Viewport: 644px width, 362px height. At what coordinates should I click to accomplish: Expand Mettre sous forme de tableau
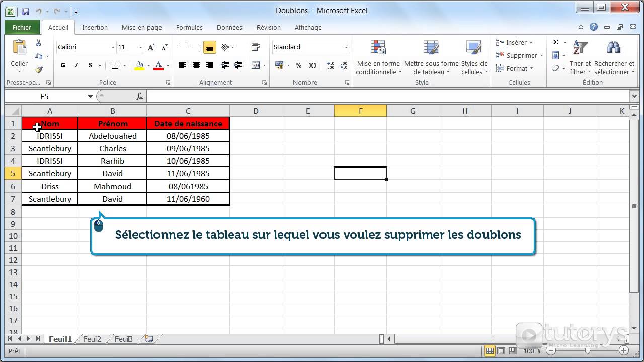[x=431, y=57]
